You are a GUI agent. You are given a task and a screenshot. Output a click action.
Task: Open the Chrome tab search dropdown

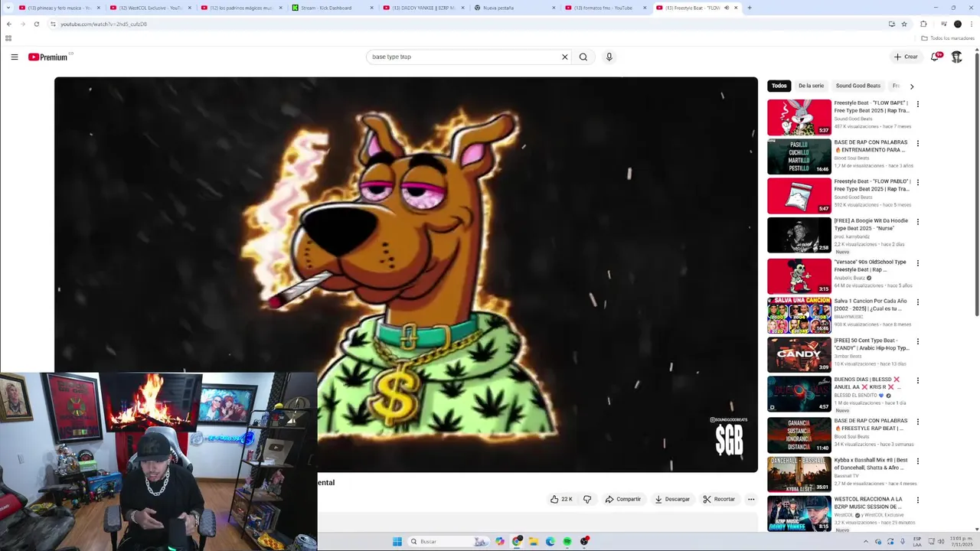point(8,8)
